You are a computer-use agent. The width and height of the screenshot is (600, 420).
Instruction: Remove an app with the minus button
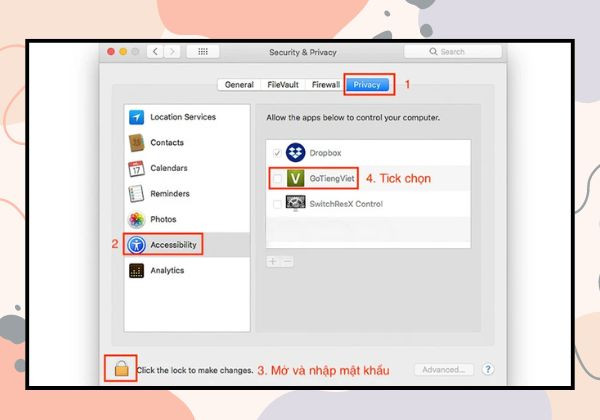click(287, 262)
